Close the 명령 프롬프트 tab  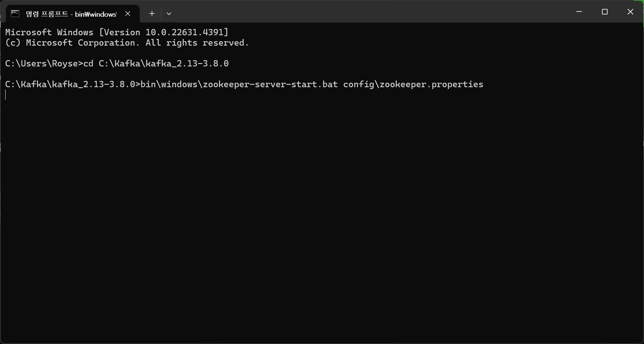[x=128, y=14]
